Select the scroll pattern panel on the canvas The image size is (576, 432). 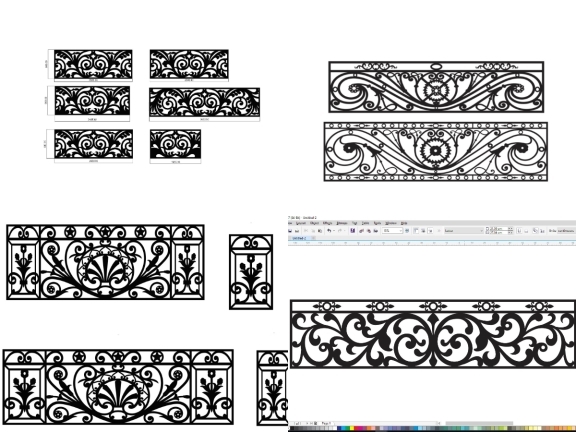coord(433,334)
